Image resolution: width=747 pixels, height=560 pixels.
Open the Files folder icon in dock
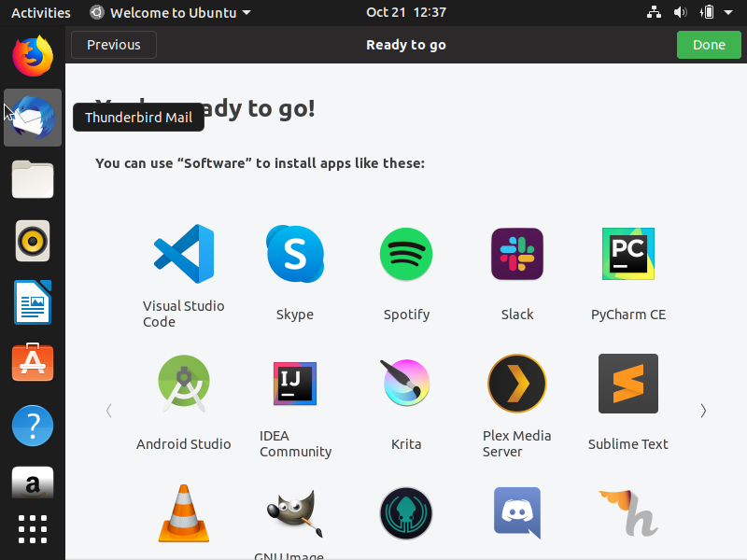(33, 179)
